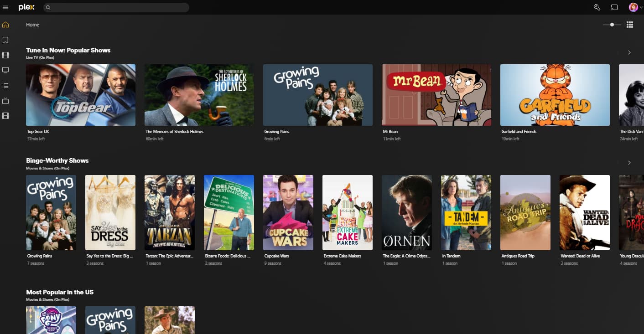Open the Ørnen (The Eagle) poster
The width and height of the screenshot is (644, 334).
[x=407, y=212]
